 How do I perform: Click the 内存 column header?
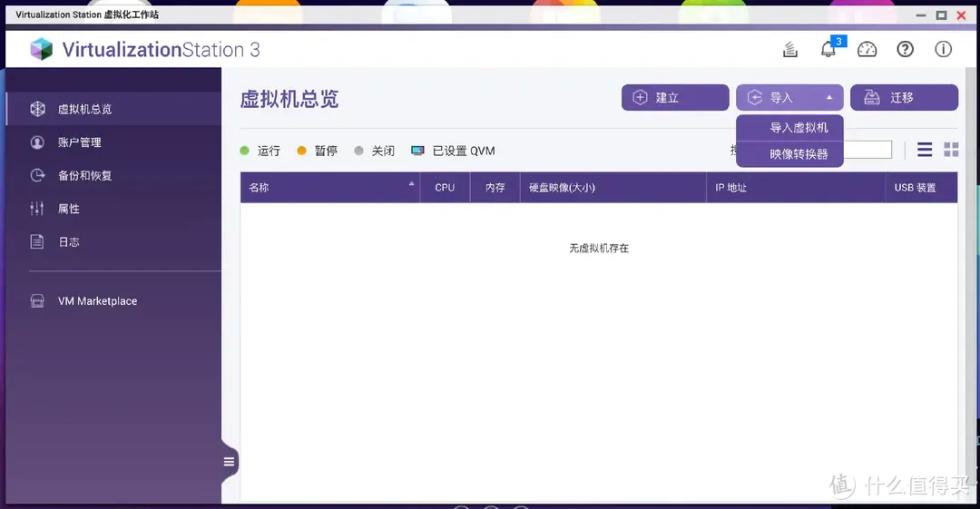pos(495,187)
